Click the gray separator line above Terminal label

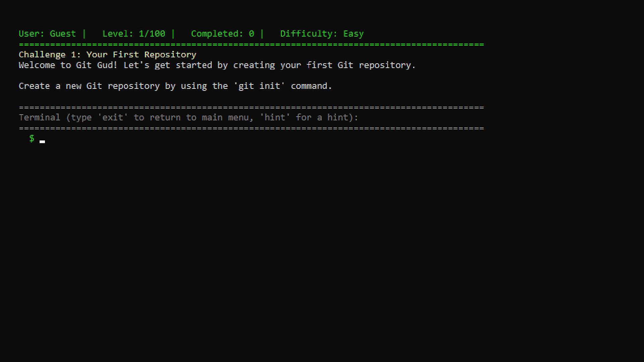[x=251, y=107]
